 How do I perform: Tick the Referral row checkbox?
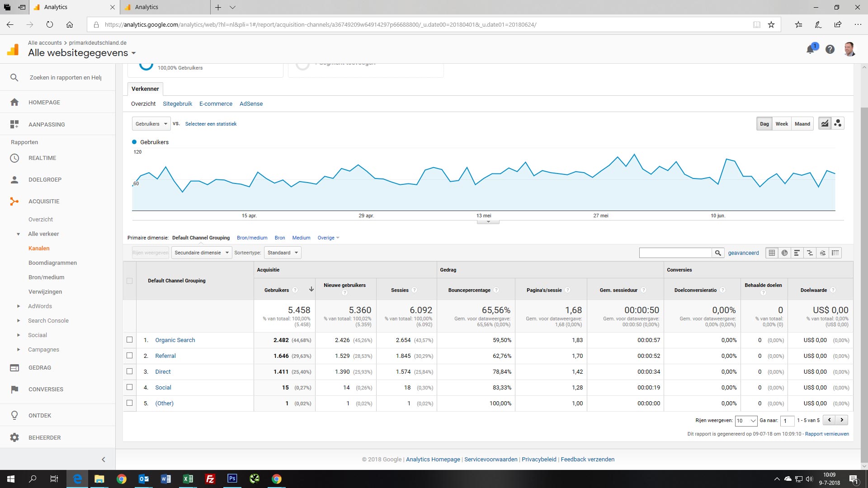click(129, 356)
